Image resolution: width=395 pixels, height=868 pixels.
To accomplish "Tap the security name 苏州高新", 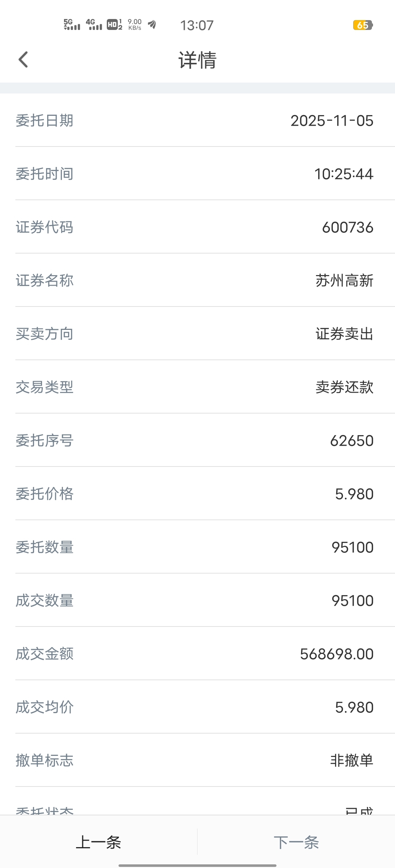I will tap(345, 281).
